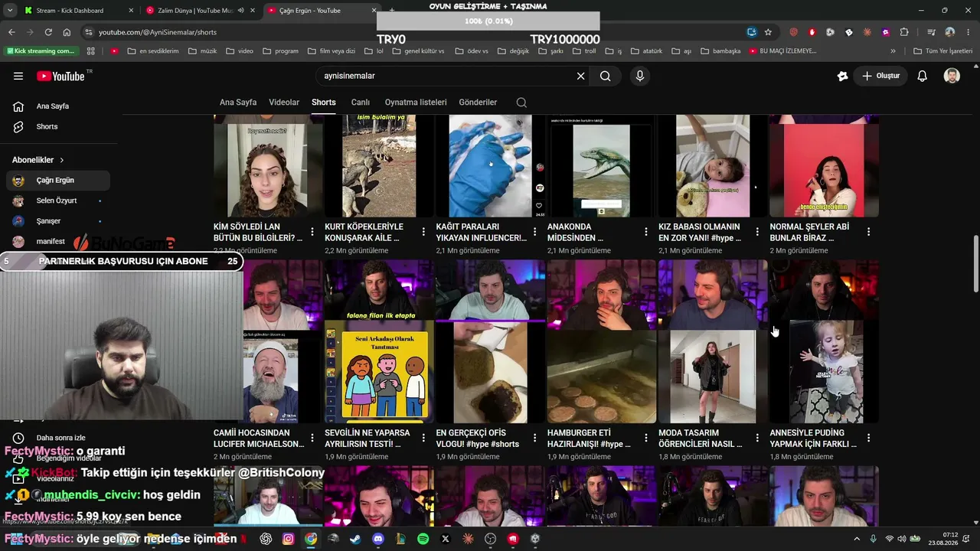
Task: Show hidden system tray icons
Action: pyautogui.click(x=857, y=539)
